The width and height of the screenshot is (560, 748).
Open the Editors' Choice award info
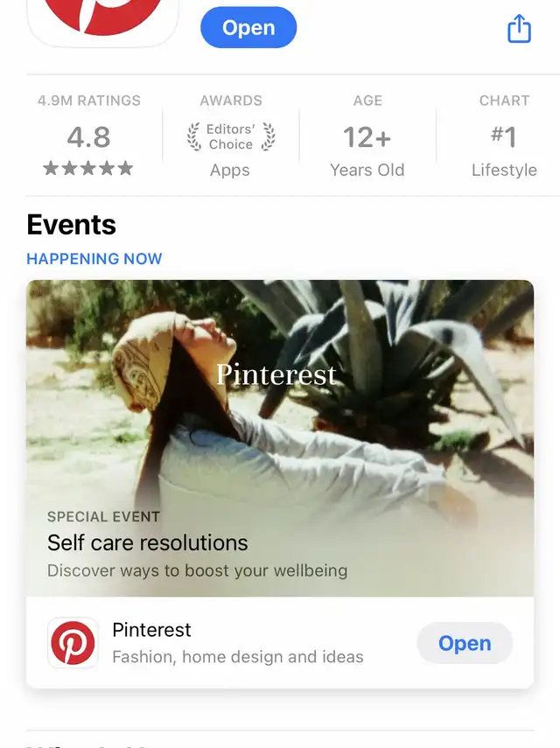click(230, 136)
